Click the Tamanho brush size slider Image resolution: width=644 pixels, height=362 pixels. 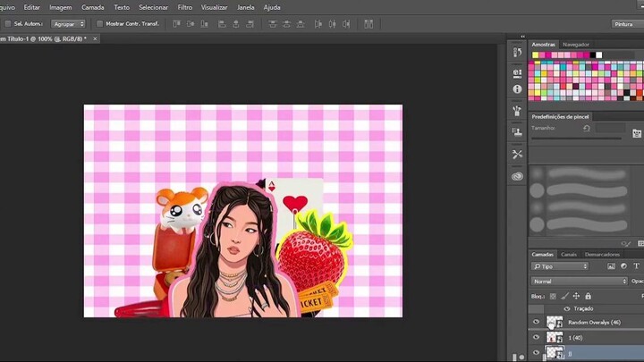coord(576,139)
